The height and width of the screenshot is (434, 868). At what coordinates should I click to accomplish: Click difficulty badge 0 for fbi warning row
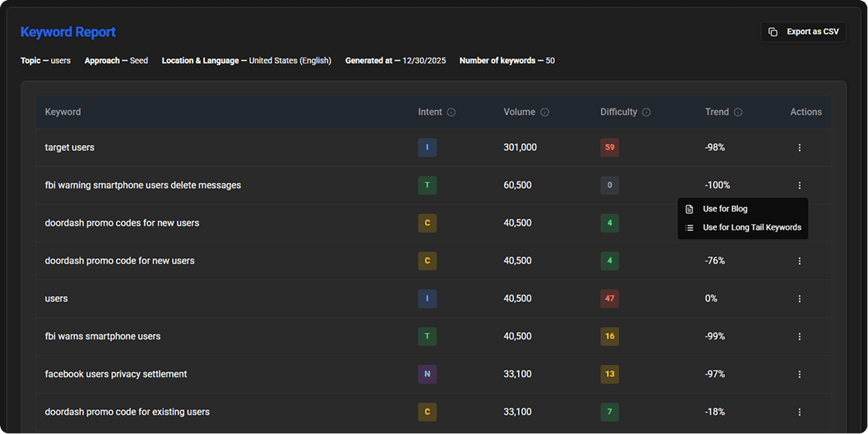click(609, 185)
